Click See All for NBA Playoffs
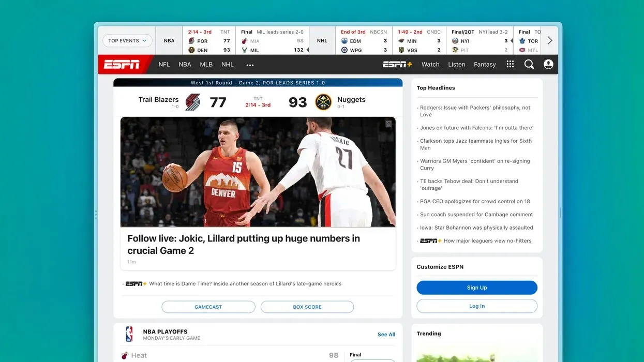Image resolution: width=644 pixels, height=362 pixels. coord(386,335)
